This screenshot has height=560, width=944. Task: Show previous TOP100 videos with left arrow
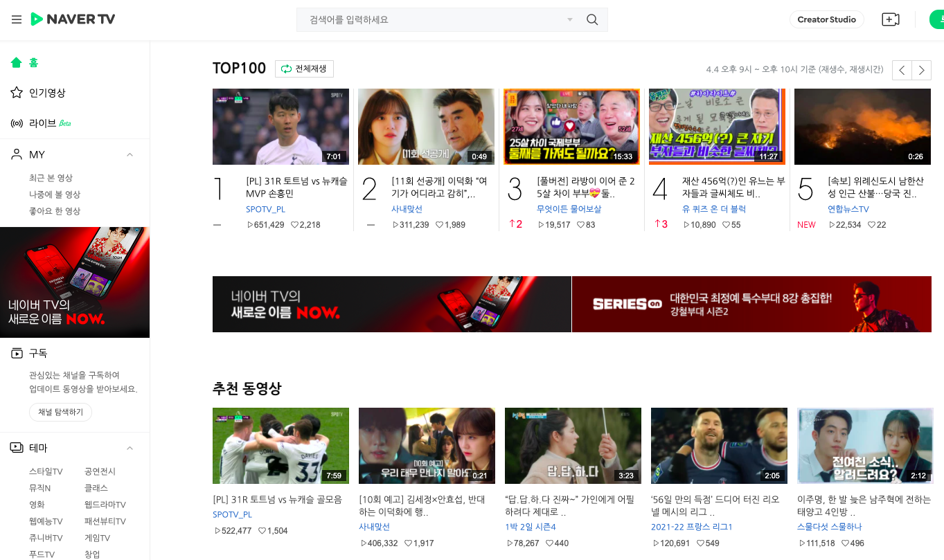tap(902, 70)
